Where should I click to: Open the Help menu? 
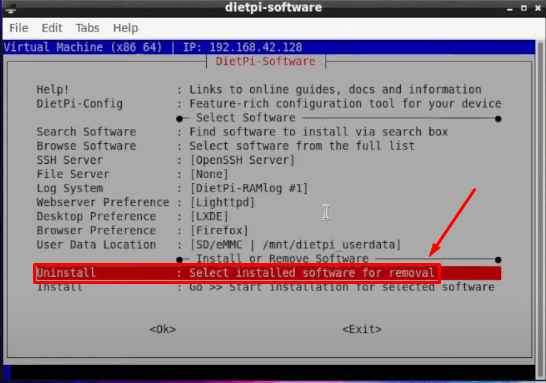tap(125, 28)
